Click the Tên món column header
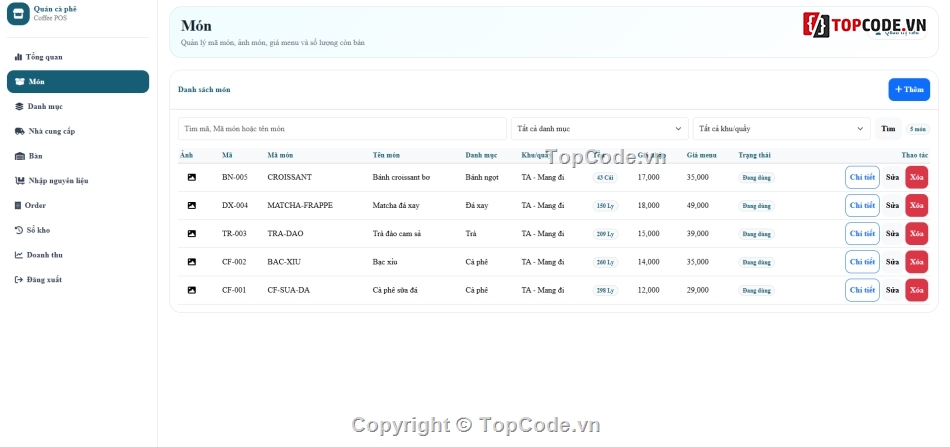The image size is (950, 447). [386, 156]
